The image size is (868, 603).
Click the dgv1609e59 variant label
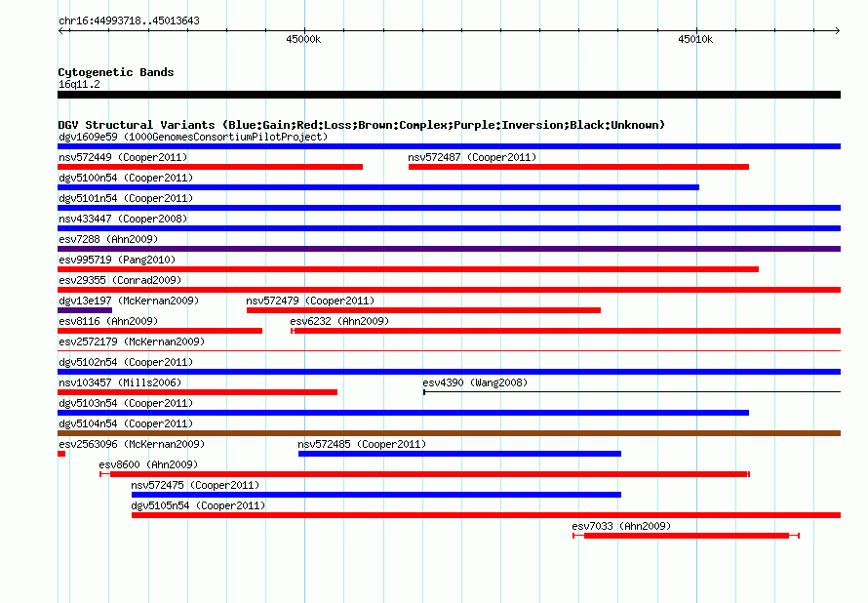tap(193, 137)
